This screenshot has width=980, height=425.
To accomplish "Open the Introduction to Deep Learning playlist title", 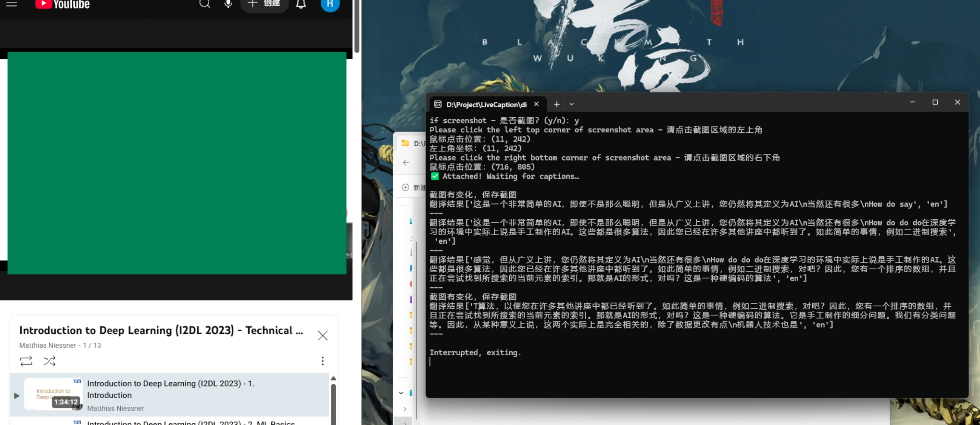I will [x=161, y=331].
